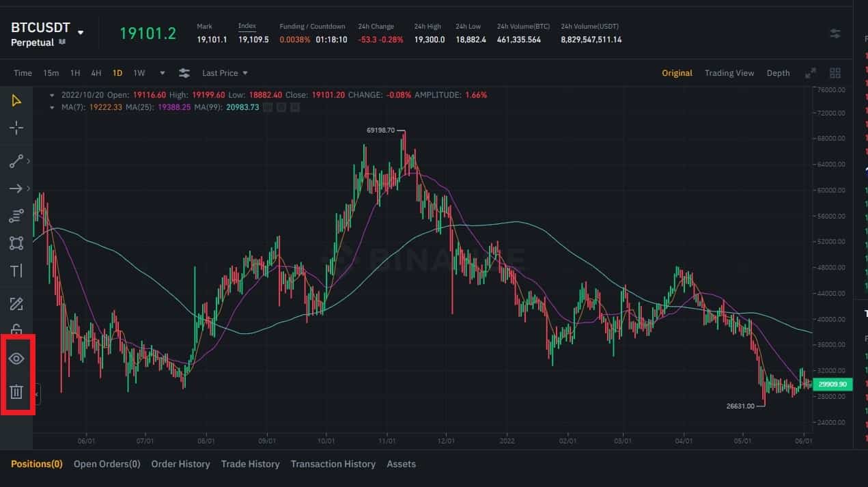Toggle the multi-chart grid layout icon

click(835, 73)
